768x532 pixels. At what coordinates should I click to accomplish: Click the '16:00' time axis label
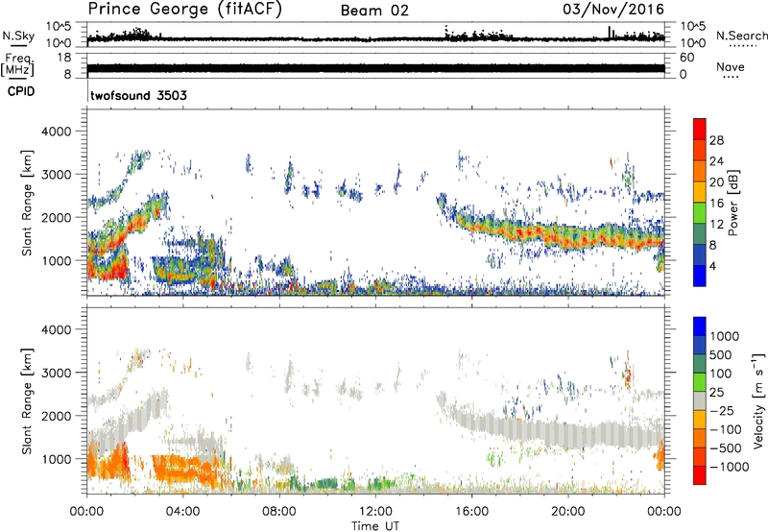tap(471, 512)
